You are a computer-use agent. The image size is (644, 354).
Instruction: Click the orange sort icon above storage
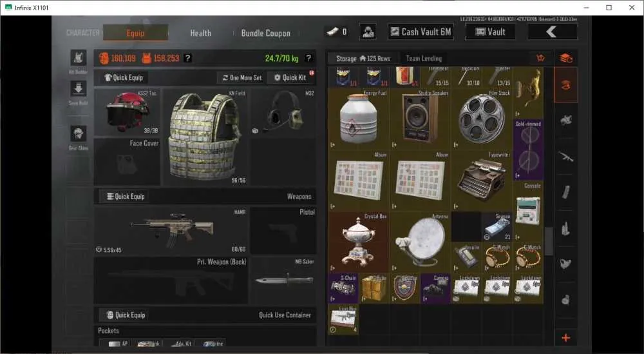pos(540,59)
